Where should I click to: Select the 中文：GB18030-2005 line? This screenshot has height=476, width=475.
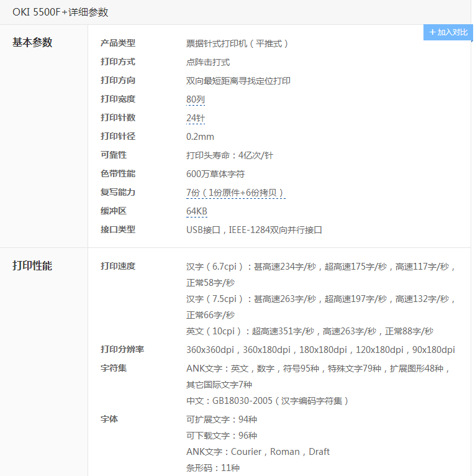(x=267, y=401)
